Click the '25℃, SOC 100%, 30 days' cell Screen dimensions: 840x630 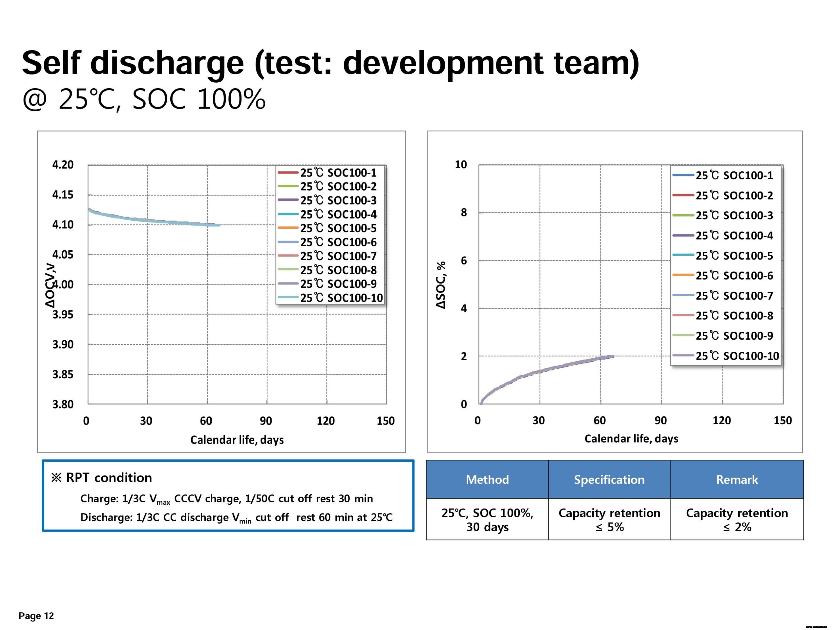487,519
